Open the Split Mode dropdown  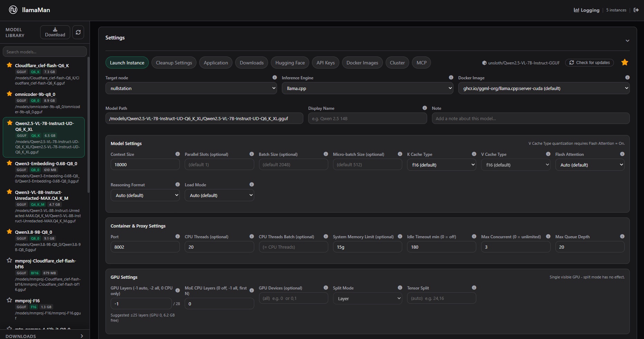click(x=367, y=298)
